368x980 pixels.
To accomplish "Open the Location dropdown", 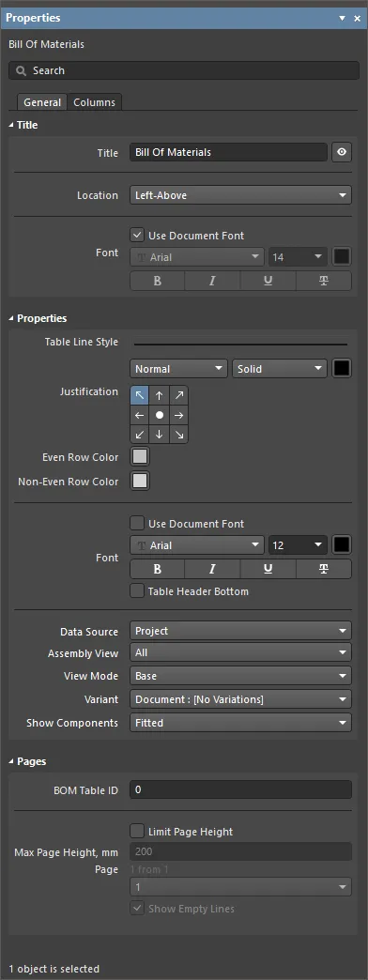I will [x=240, y=195].
